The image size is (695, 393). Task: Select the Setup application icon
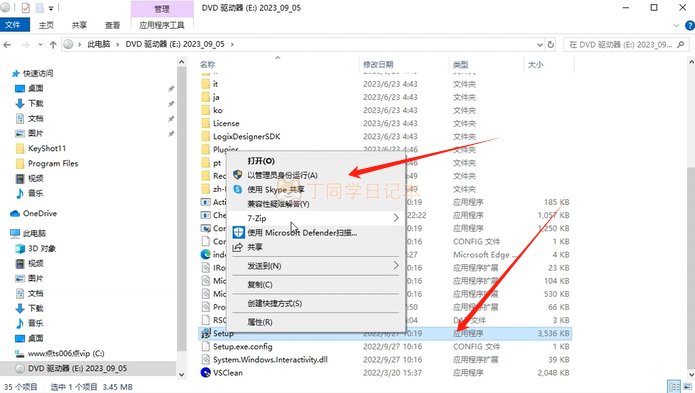point(206,334)
